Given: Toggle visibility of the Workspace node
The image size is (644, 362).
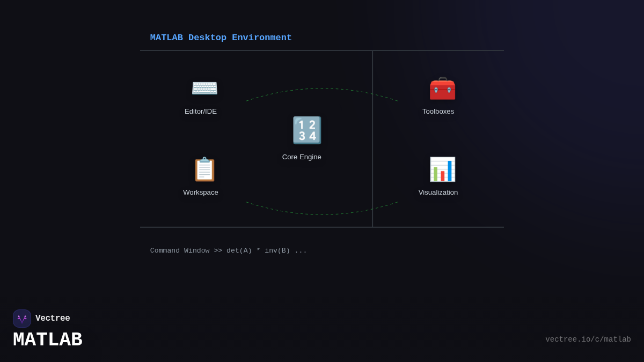Looking at the screenshot, I should [x=204, y=169].
